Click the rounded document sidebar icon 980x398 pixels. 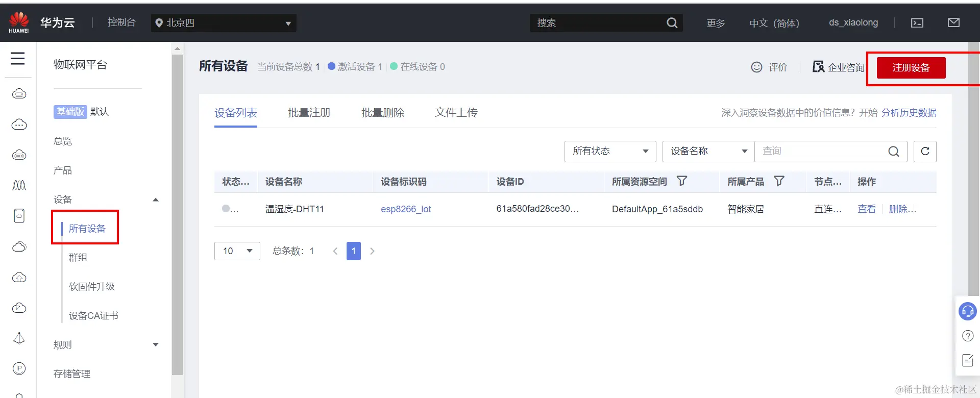[x=19, y=216]
